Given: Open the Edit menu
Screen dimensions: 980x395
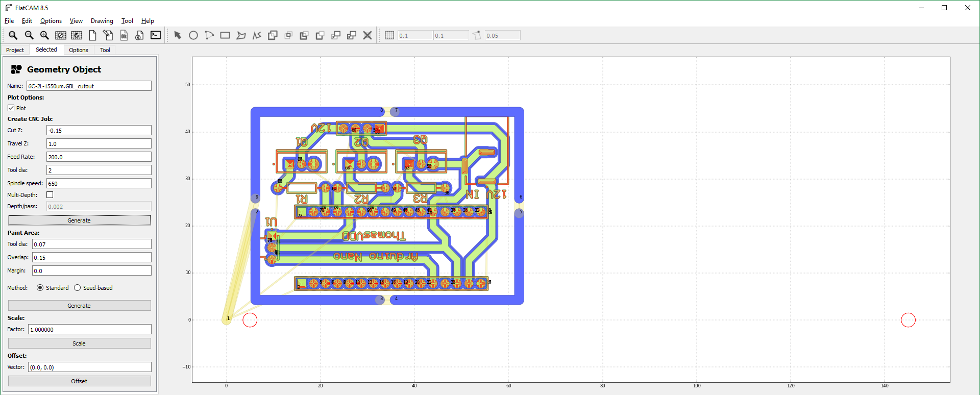Looking at the screenshot, I should [x=27, y=21].
